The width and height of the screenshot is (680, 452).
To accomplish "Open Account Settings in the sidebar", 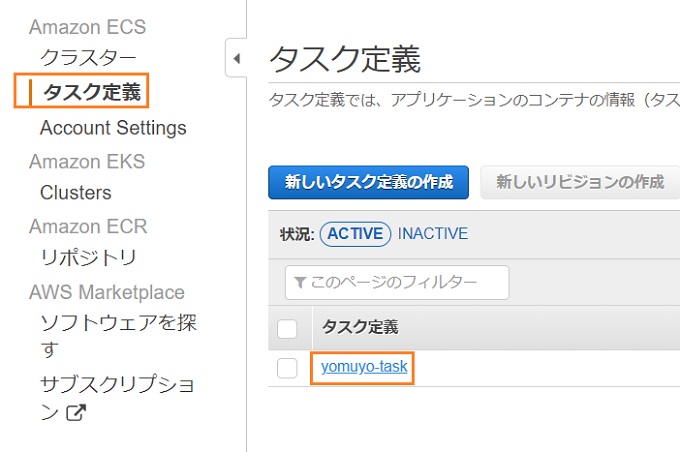I will 113,128.
